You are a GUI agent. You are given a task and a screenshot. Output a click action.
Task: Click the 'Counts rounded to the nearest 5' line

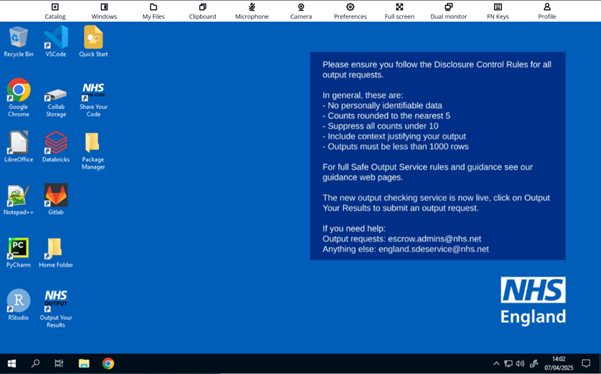click(386, 116)
